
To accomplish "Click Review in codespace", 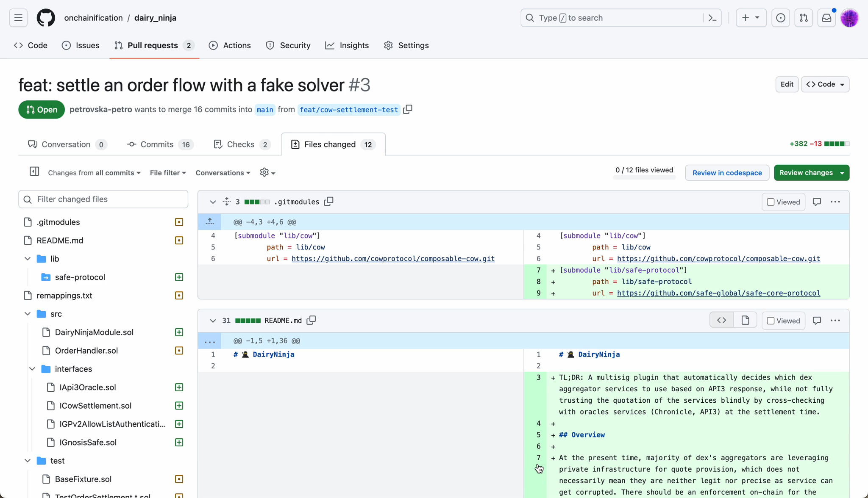I will point(727,173).
